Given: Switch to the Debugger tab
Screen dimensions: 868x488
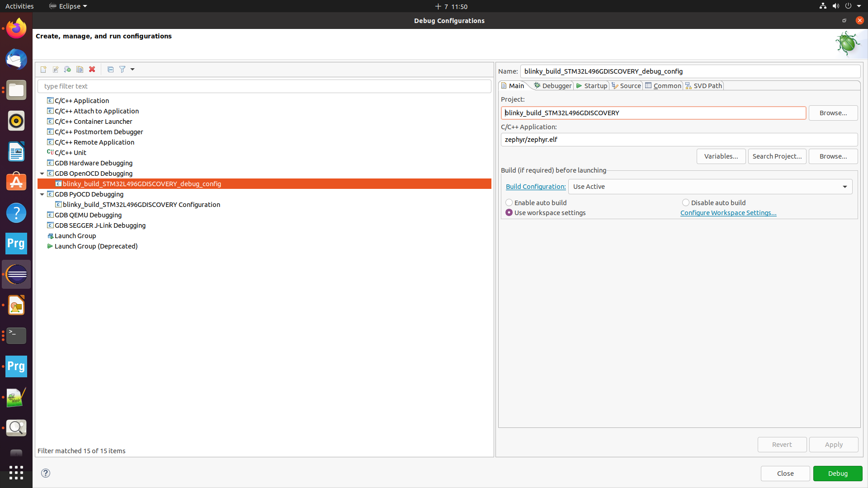Looking at the screenshot, I should pos(555,85).
